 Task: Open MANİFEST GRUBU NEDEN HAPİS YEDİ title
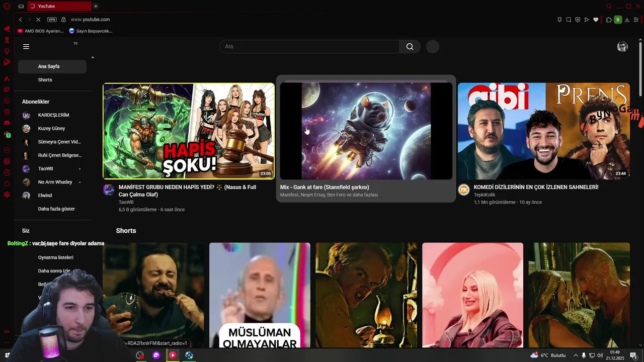pos(187,191)
